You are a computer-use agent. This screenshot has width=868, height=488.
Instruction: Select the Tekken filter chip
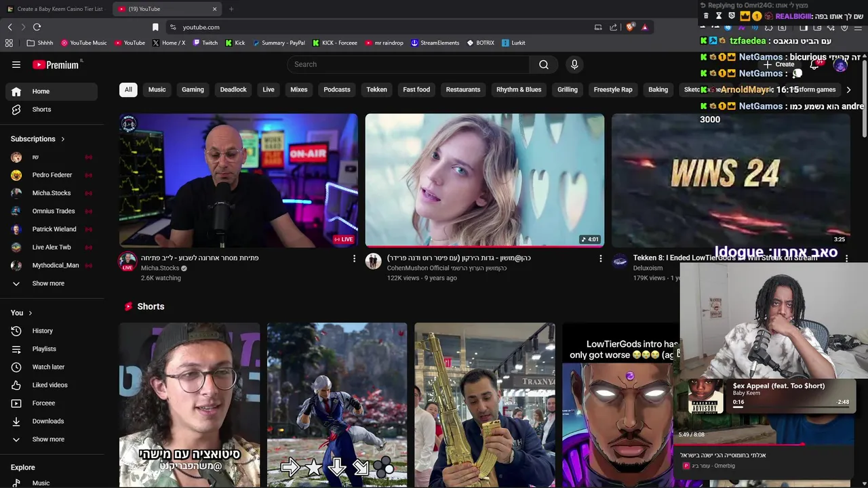click(x=377, y=89)
